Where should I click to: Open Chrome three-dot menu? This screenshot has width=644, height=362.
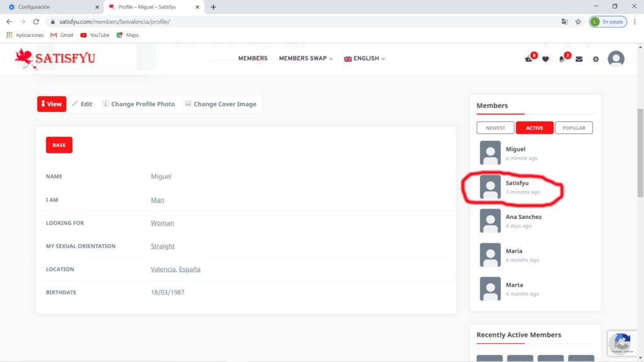click(635, 21)
